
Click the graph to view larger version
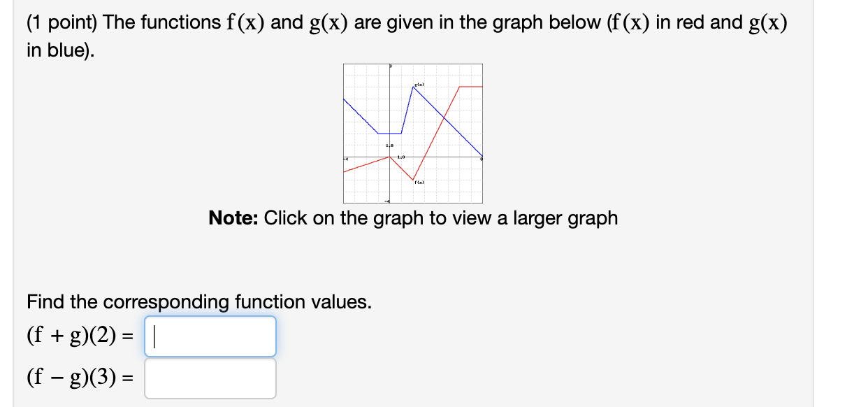coord(412,133)
